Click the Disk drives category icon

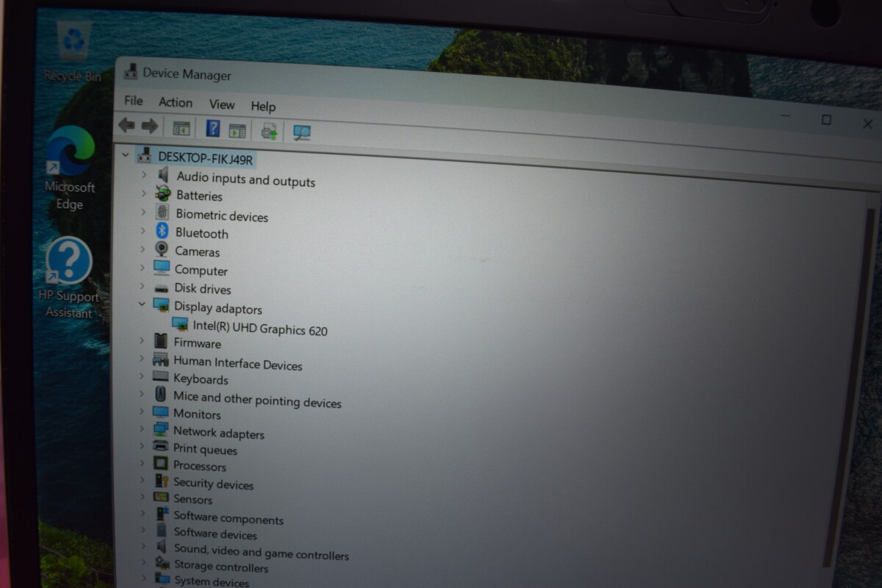click(162, 288)
